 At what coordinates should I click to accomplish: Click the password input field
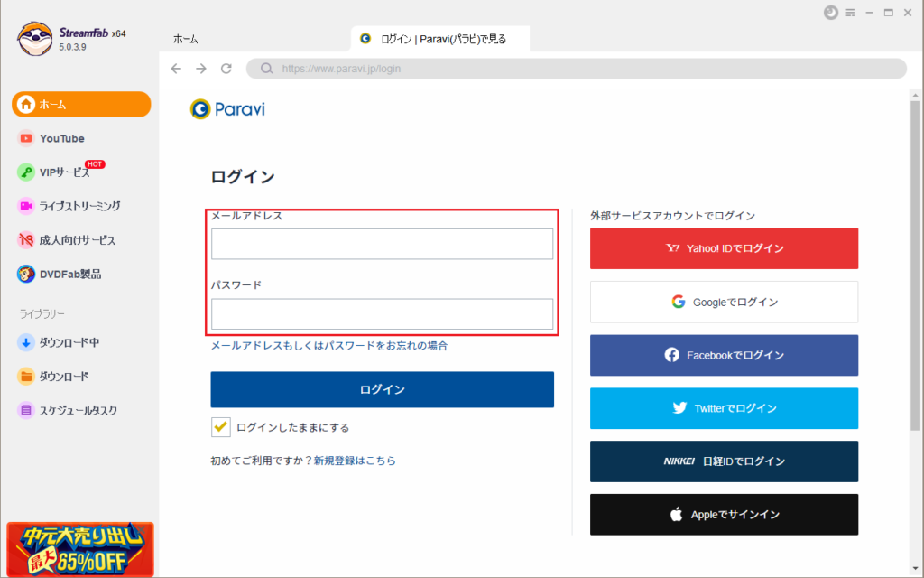pos(383,313)
